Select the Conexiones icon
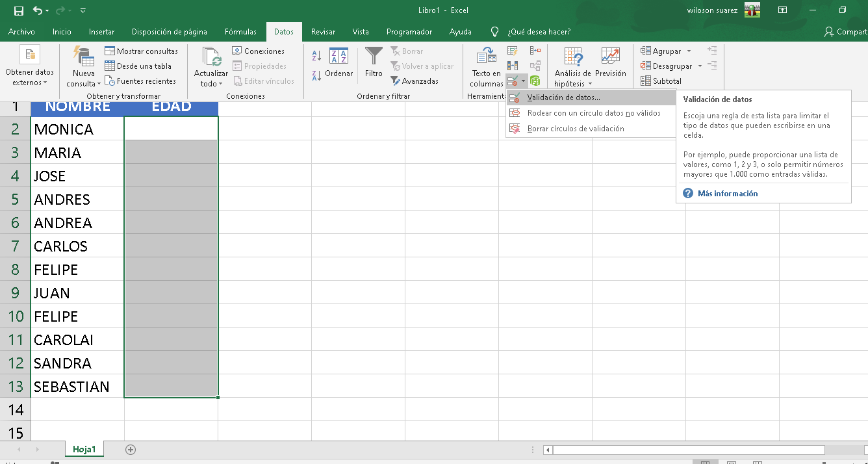 259,50
